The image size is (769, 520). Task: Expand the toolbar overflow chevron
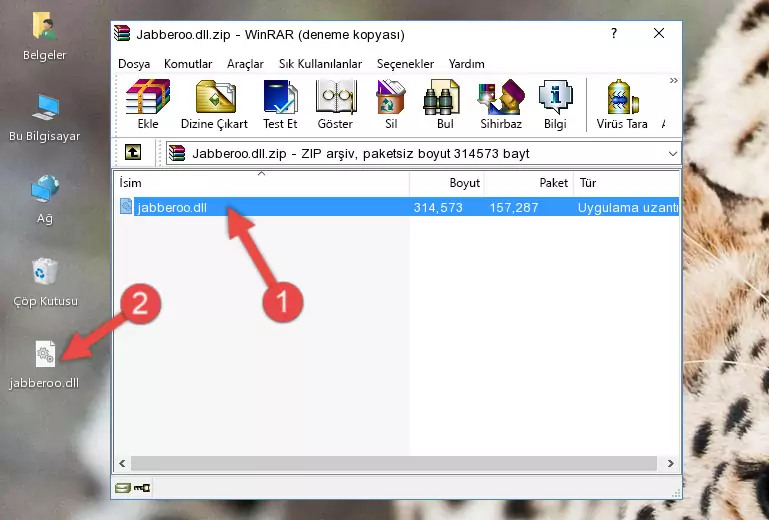click(673, 80)
